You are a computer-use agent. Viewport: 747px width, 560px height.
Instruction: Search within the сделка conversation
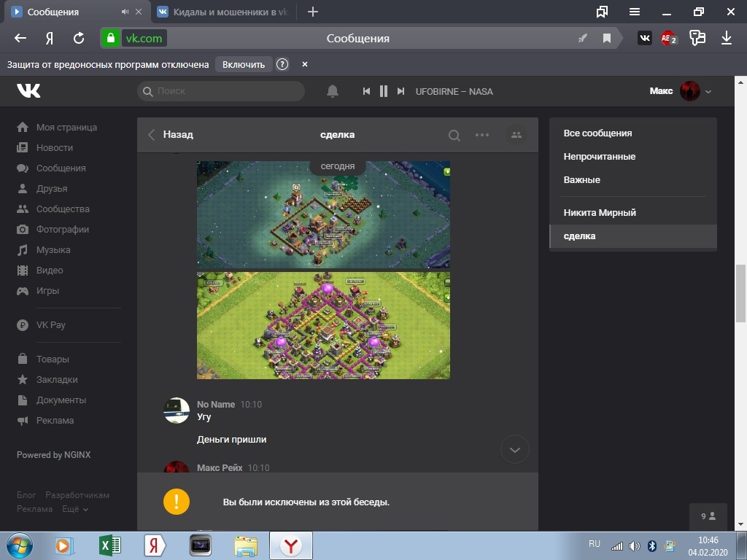point(454,135)
